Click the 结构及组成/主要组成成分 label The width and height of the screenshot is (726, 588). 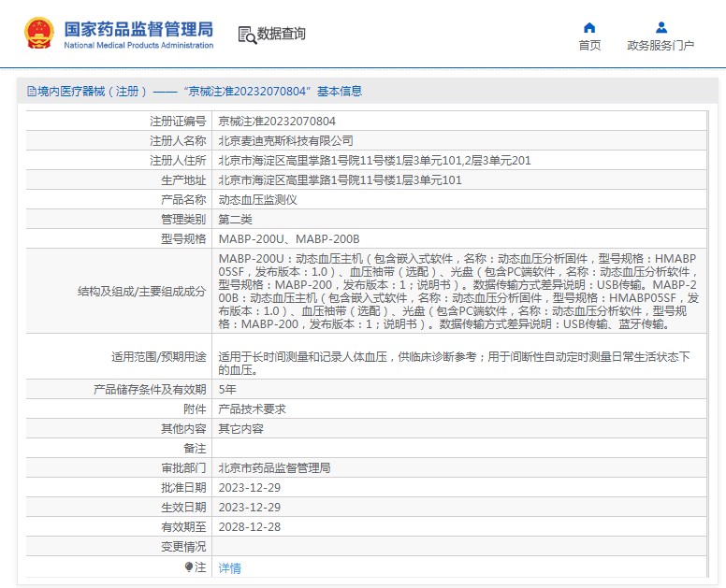coord(141,292)
